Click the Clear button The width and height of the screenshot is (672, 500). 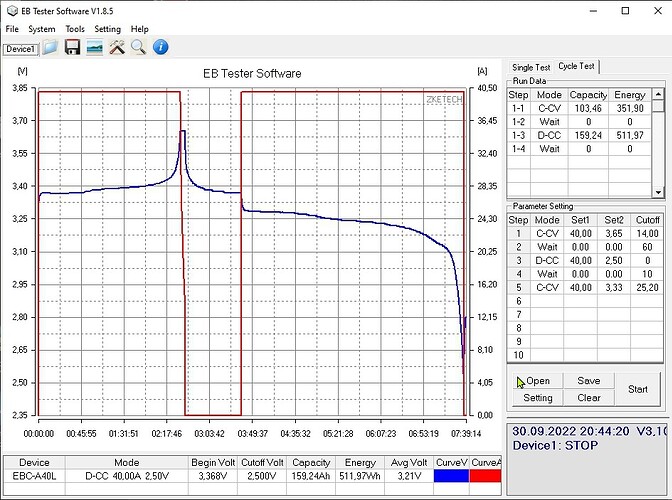[588, 398]
